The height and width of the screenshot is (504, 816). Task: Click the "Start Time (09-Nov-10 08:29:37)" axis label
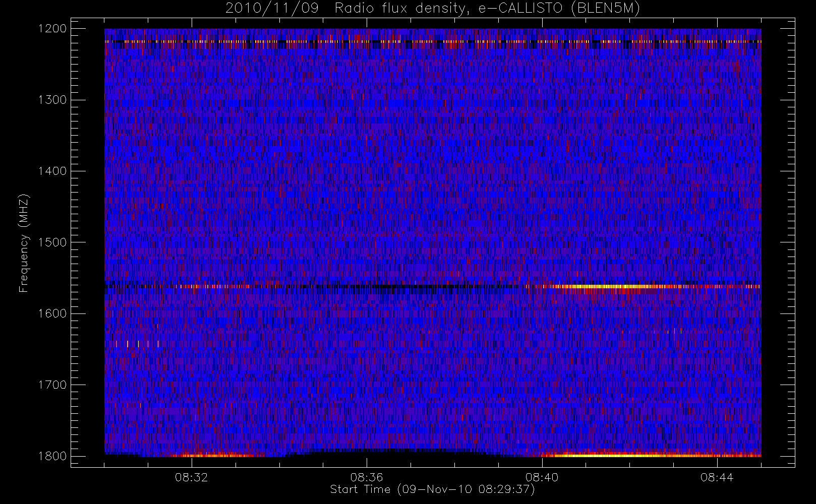coord(432,489)
